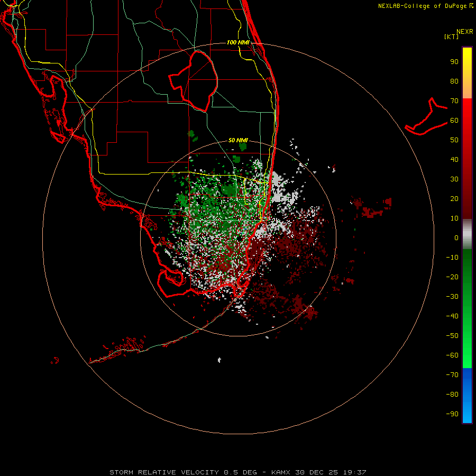Select the 80 value on velocity legend

pos(454,81)
